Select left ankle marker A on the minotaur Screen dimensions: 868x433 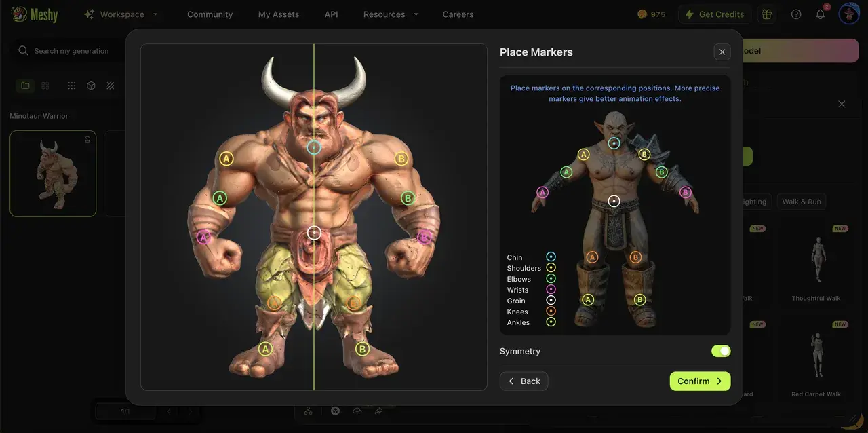[265, 349]
